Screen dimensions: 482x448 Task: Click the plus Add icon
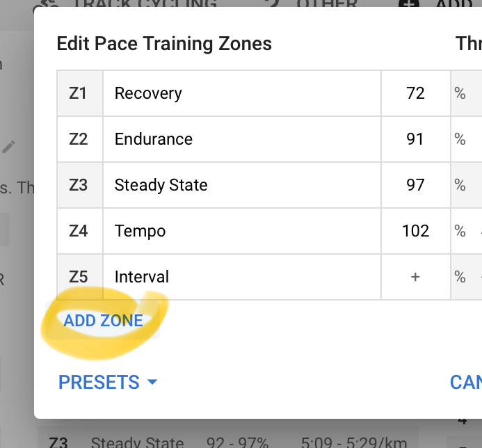[408, 3]
